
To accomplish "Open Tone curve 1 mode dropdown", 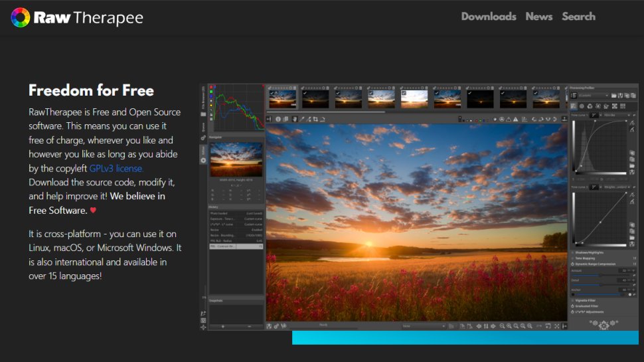I will (x=617, y=115).
